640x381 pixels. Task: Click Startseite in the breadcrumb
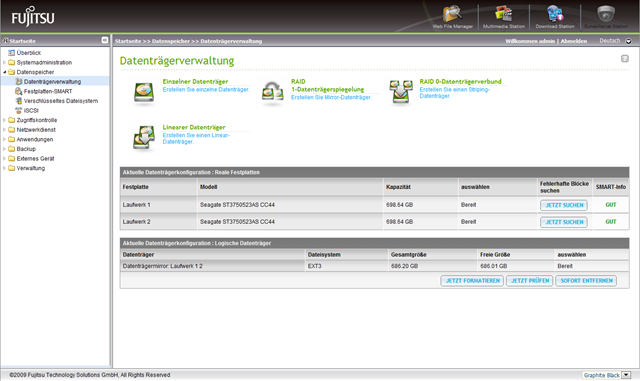click(x=128, y=41)
